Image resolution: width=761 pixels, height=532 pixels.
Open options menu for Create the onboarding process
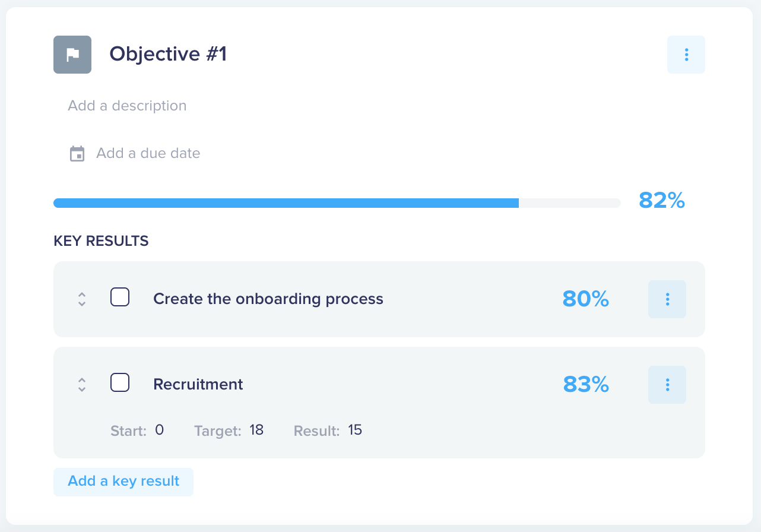point(667,299)
